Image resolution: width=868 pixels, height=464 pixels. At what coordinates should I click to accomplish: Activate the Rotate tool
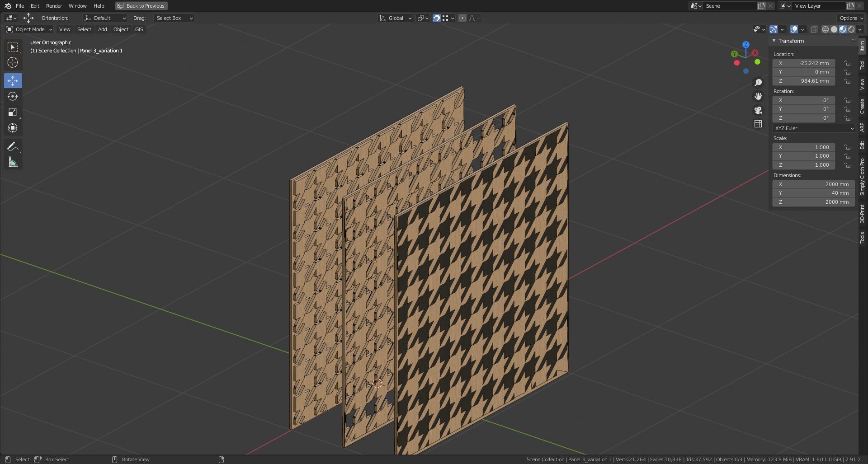click(x=13, y=97)
